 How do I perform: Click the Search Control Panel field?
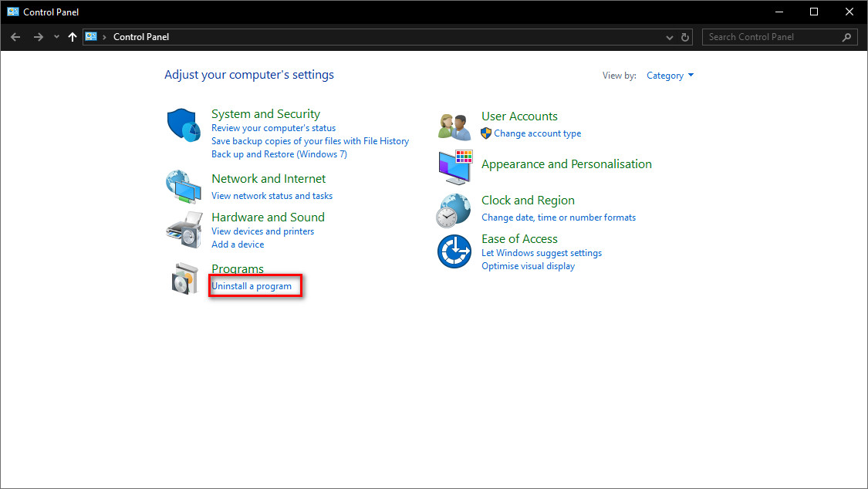[772, 37]
